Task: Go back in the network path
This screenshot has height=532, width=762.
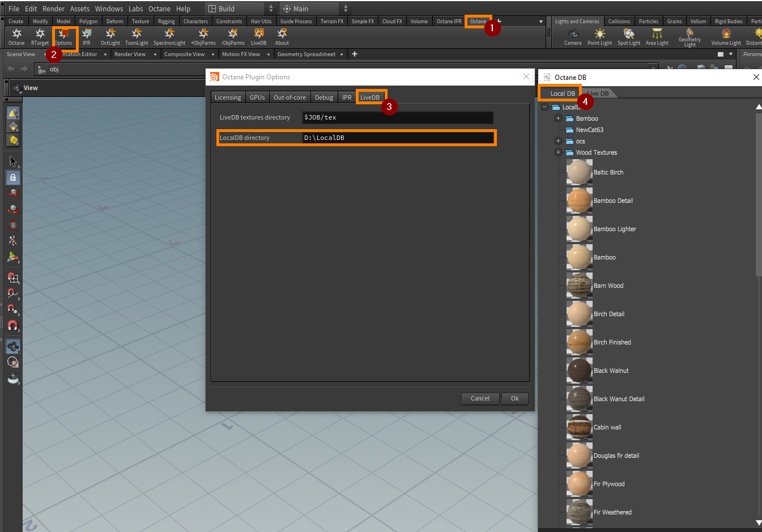Action: click(x=11, y=69)
